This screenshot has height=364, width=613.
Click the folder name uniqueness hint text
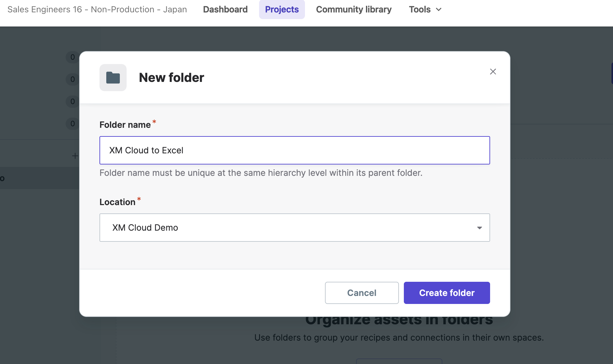click(261, 173)
